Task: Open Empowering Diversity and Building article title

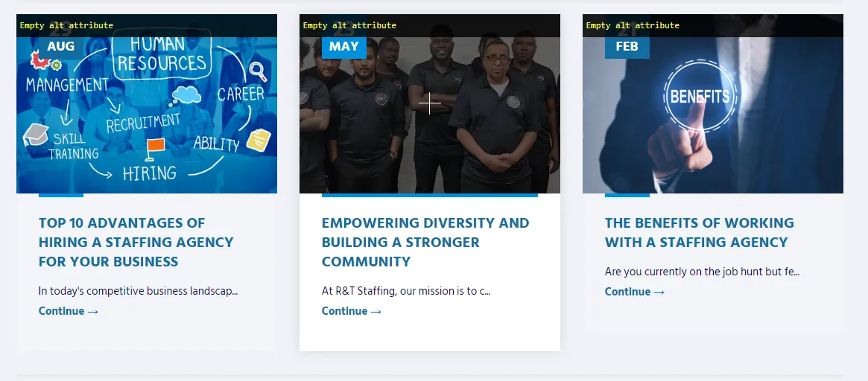Action: [x=425, y=242]
